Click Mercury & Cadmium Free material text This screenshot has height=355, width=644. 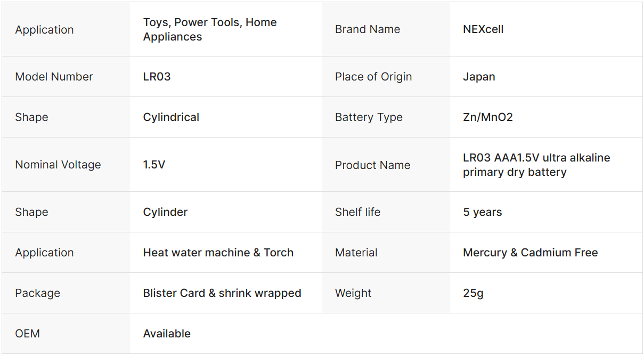530,253
